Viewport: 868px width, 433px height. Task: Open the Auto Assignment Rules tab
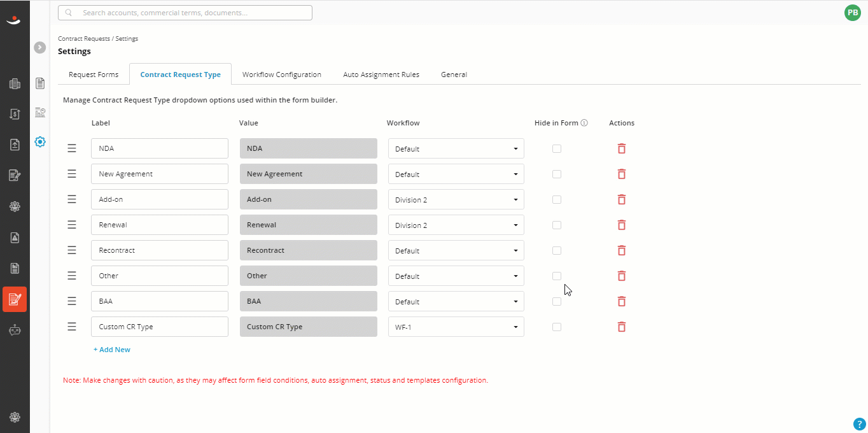click(381, 75)
